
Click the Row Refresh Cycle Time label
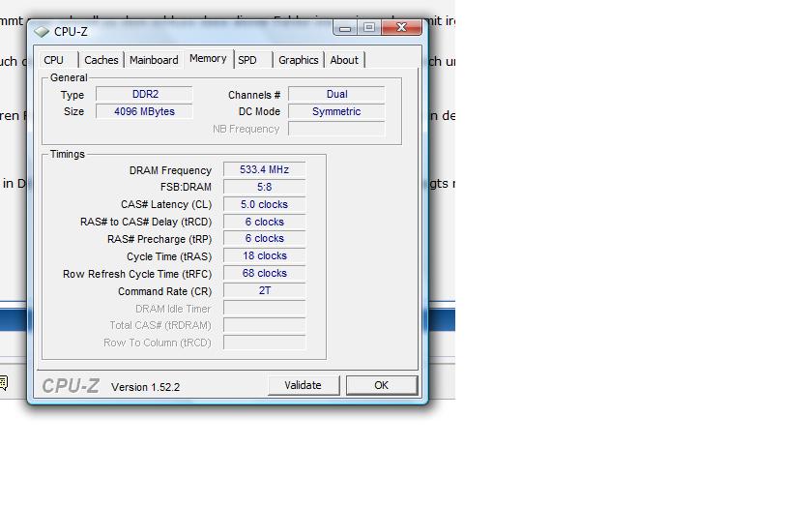137,274
